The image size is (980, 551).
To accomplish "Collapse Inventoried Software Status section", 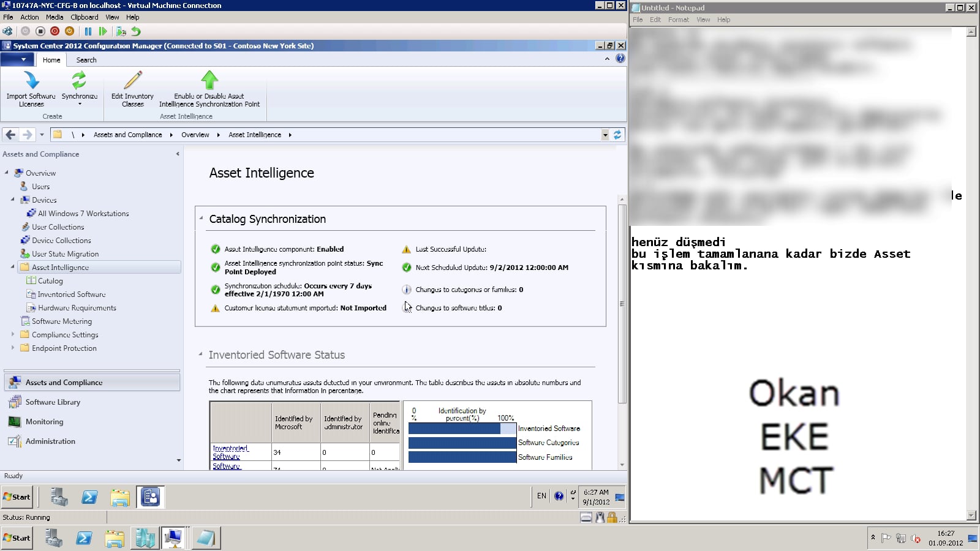I will (200, 354).
